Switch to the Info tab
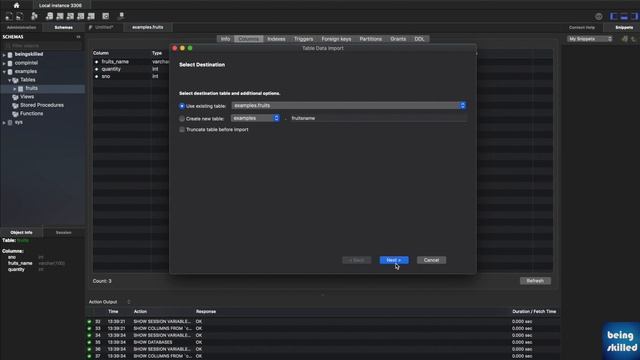The width and height of the screenshot is (640, 360). pos(225,39)
